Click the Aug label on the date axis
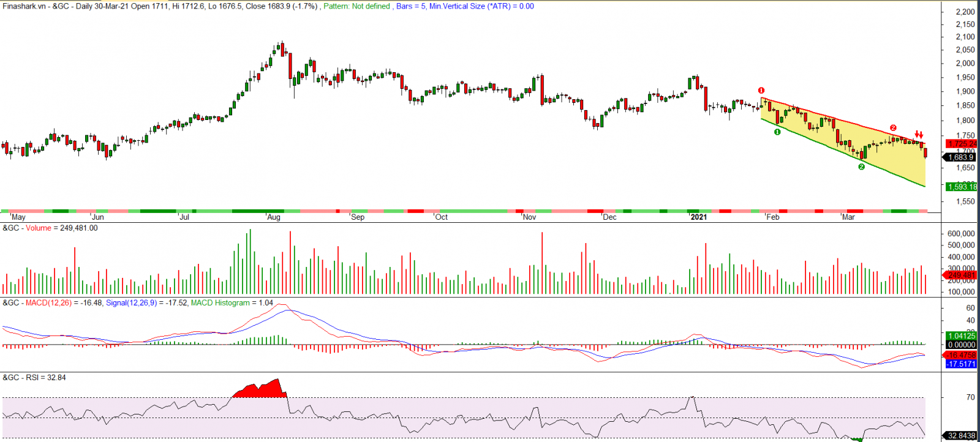The width and height of the screenshot is (980, 442). click(x=273, y=217)
